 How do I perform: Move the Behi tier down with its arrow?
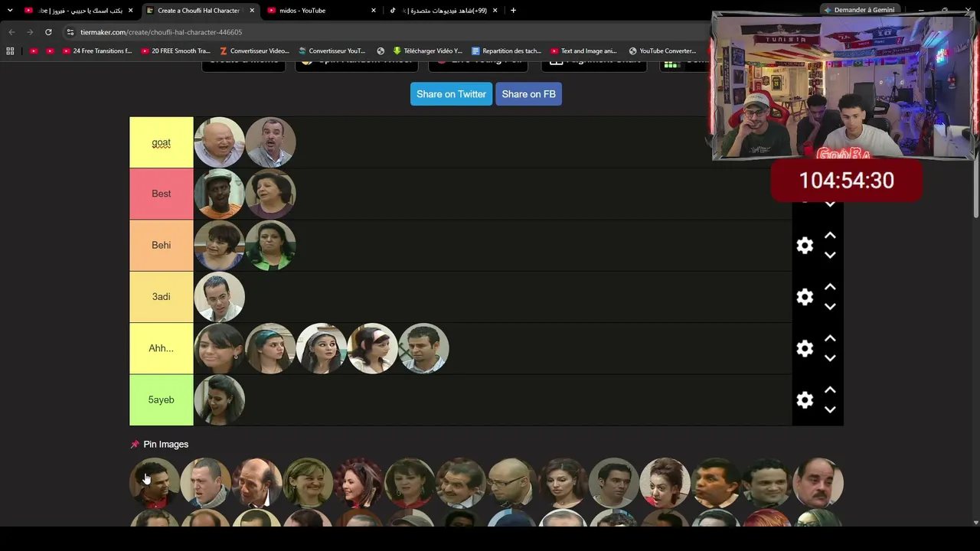pyautogui.click(x=830, y=255)
